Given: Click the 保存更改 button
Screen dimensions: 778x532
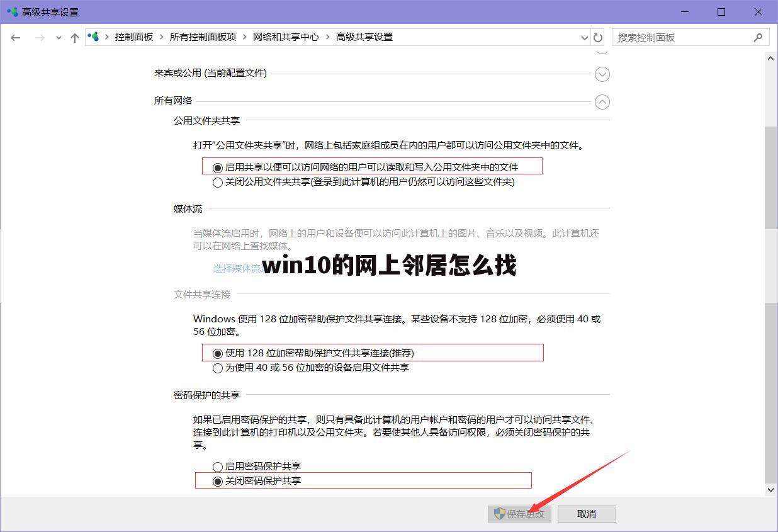Looking at the screenshot, I should pos(520,514).
